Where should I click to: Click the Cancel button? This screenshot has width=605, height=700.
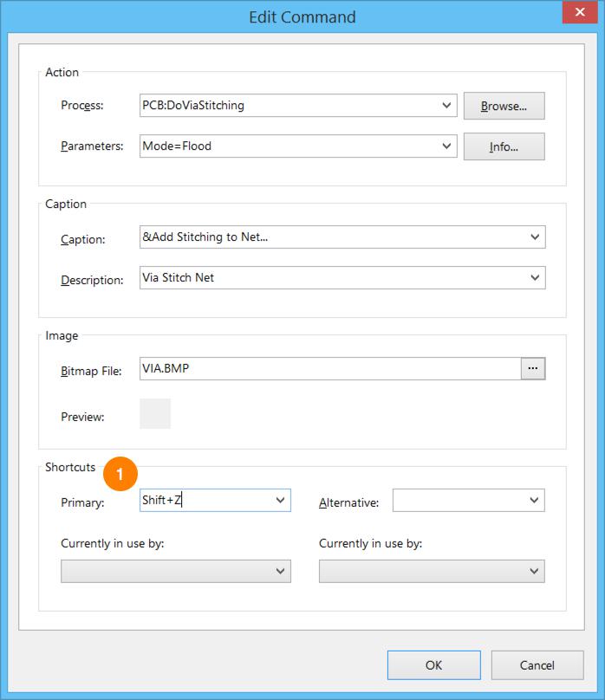537,664
